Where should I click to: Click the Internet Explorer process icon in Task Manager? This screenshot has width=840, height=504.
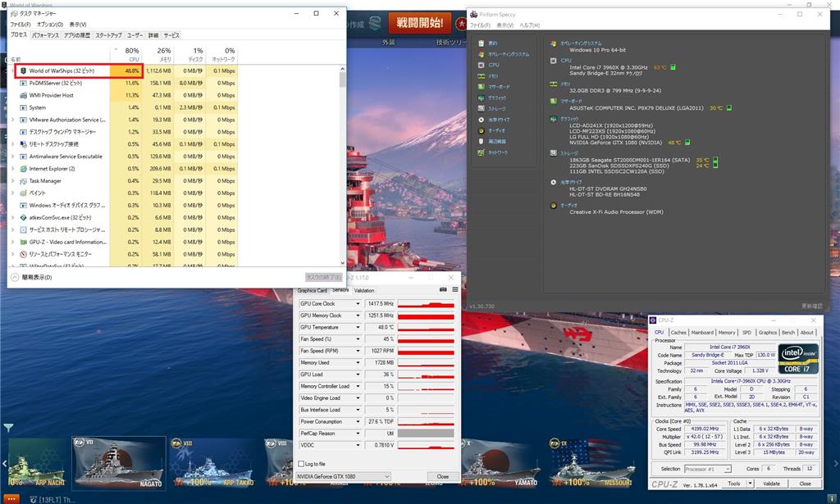pyautogui.click(x=23, y=169)
